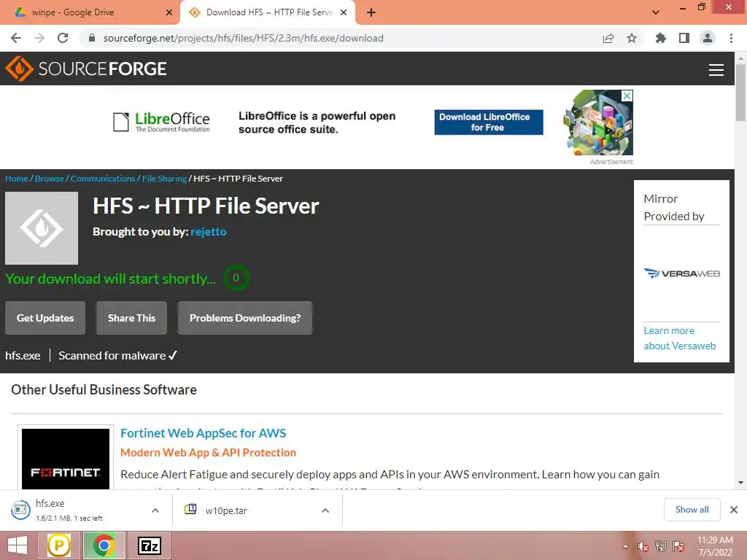This screenshot has width=747, height=560.
Task: Go to the Home breadcrumb link
Action: point(17,179)
